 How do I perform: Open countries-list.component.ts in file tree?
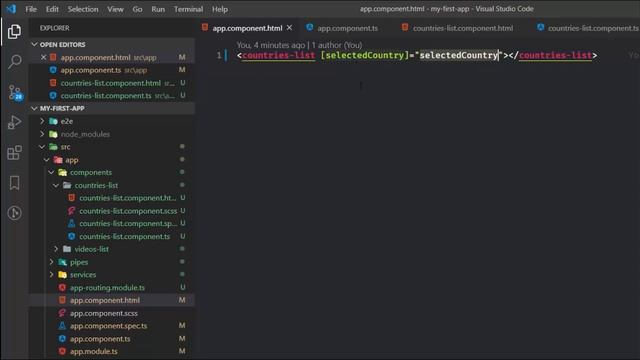point(112,236)
